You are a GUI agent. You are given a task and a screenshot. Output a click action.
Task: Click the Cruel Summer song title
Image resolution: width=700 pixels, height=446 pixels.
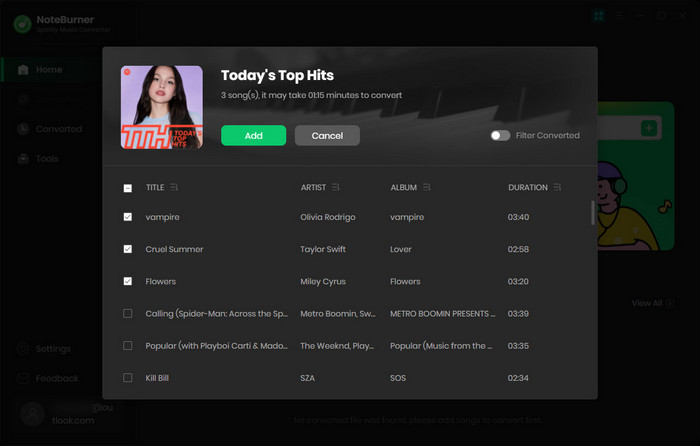pos(174,249)
